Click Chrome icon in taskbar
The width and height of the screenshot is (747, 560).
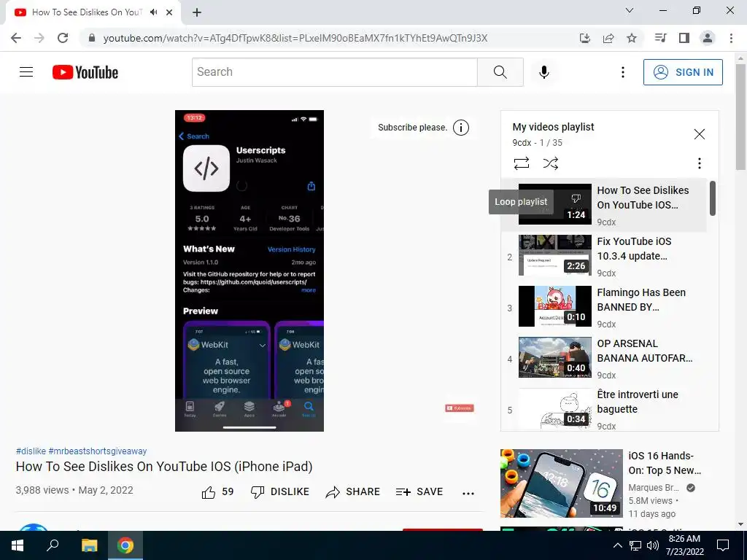point(125,545)
